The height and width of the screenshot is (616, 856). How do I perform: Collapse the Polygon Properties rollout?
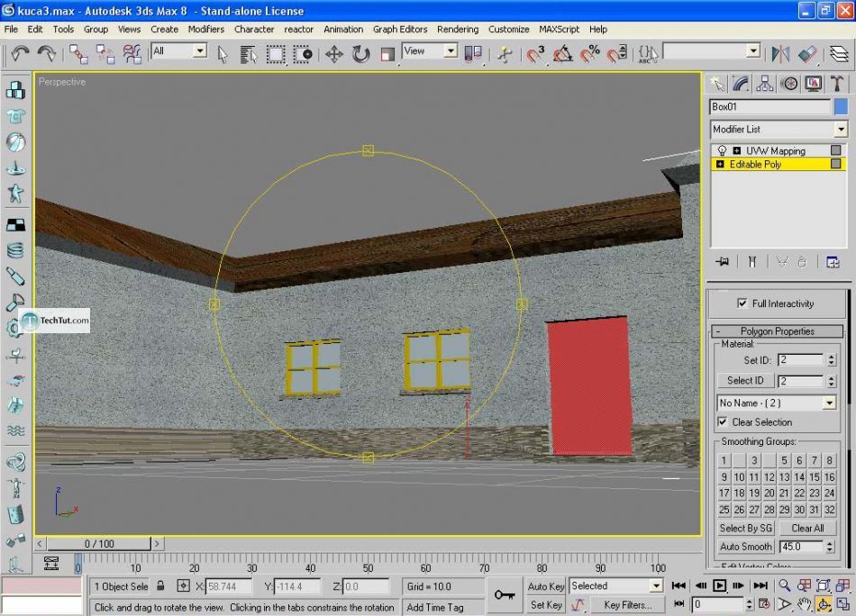click(778, 331)
